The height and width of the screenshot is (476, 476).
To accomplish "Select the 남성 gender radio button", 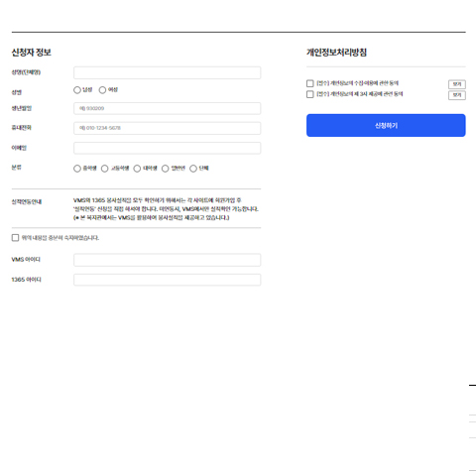I will coord(77,90).
